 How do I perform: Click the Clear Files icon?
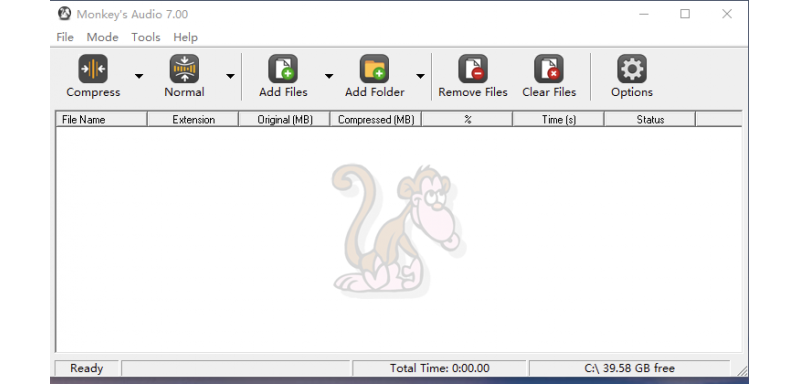549,69
